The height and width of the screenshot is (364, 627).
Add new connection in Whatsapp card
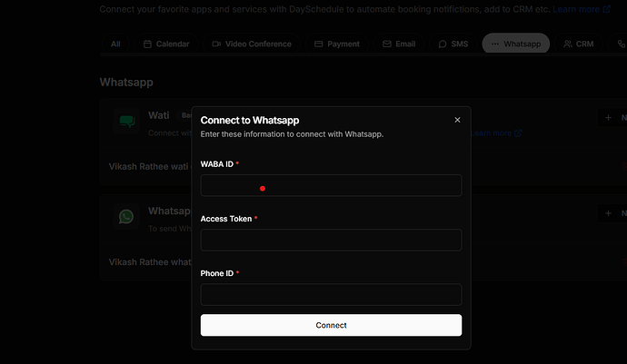click(x=612, y=213)
